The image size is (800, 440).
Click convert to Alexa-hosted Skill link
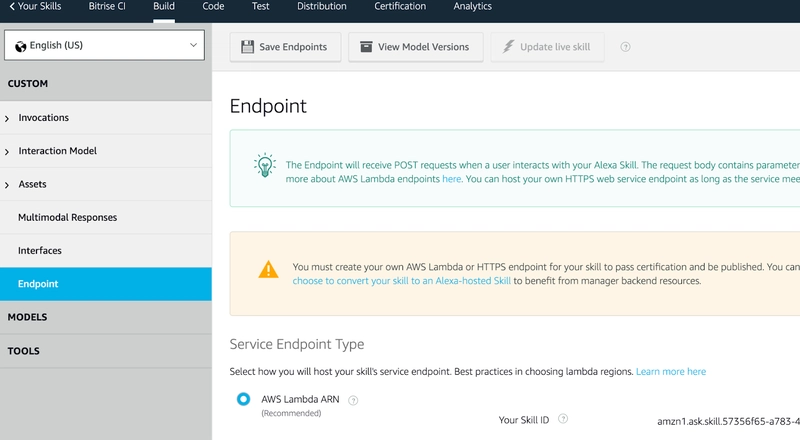coord(402,281)
